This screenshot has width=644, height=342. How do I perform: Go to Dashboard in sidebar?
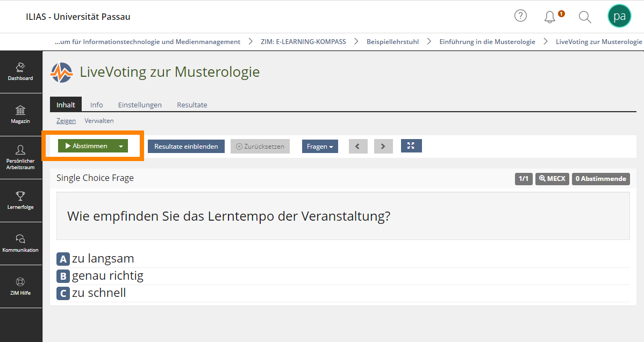click(x=20, y=72)
